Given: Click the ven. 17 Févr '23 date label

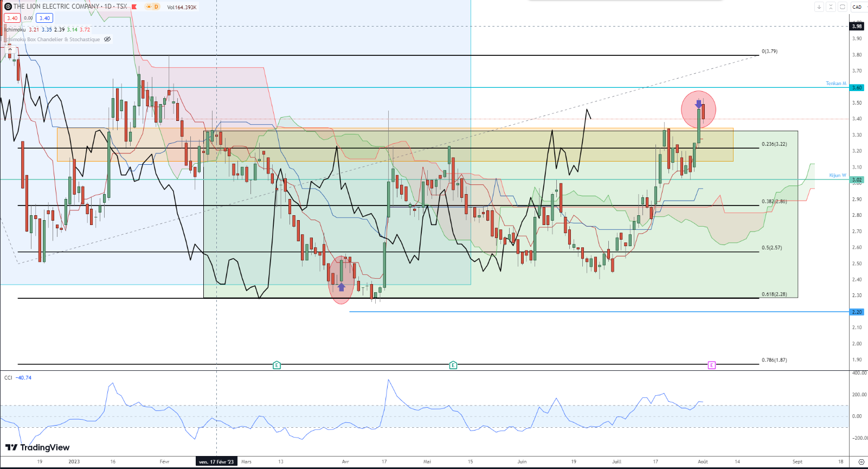Looking at the screenshot, I should pyautogui.click(x=216, y=462).
